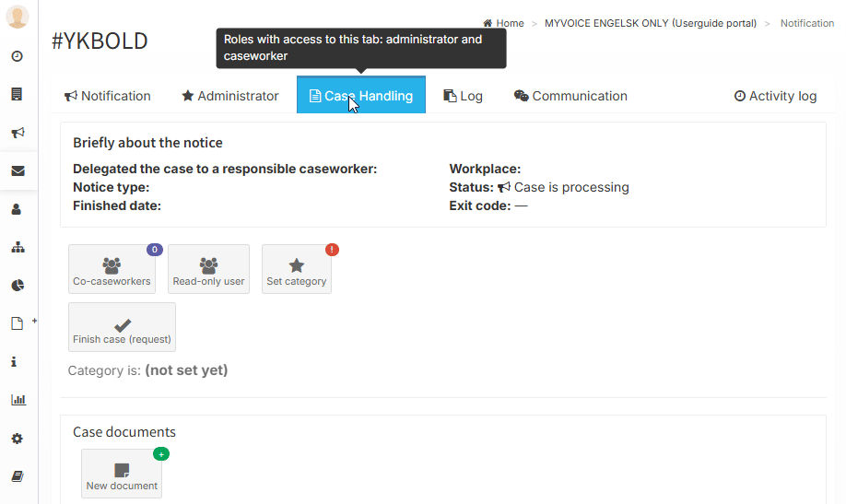
Task: Switch to the Administrator tab
Action: 230,96
